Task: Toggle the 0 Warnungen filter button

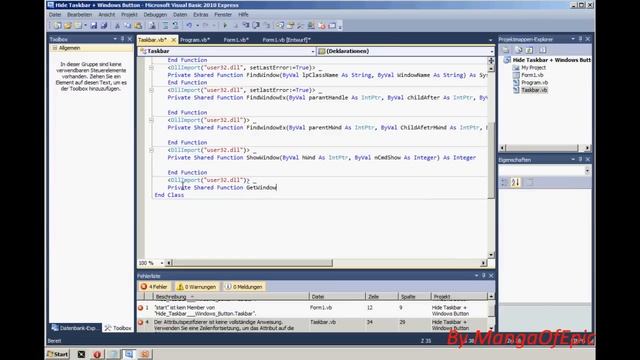Action: [196, 287]
